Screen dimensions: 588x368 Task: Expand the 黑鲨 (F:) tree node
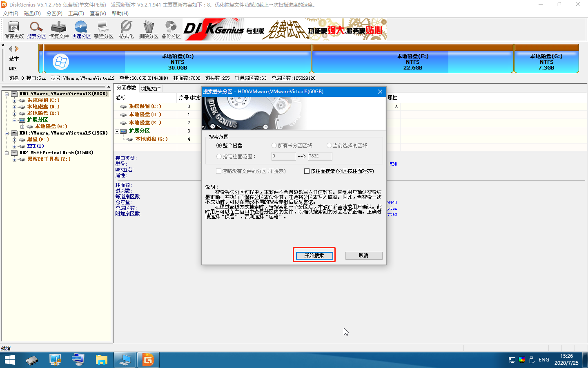pos(14,140)
